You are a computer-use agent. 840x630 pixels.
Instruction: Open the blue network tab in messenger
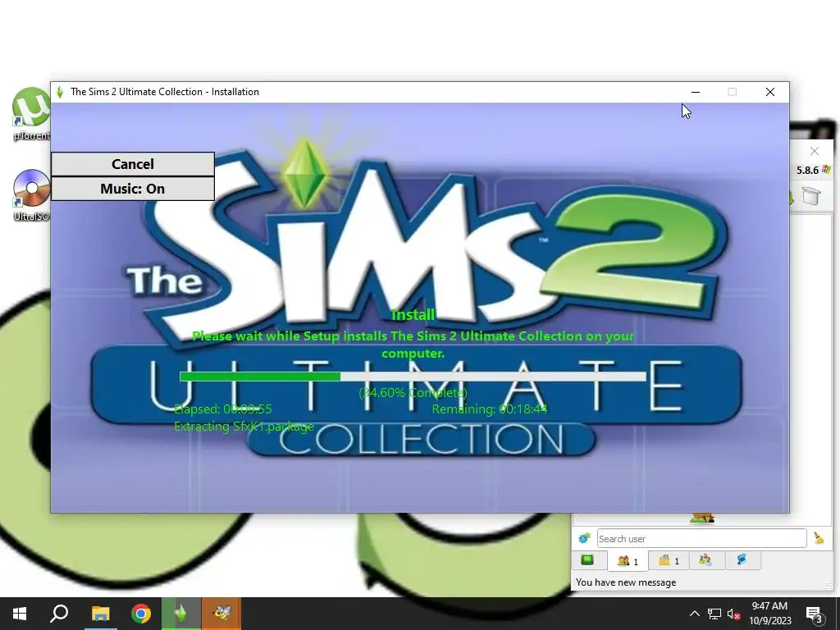(x=742, y=560)
